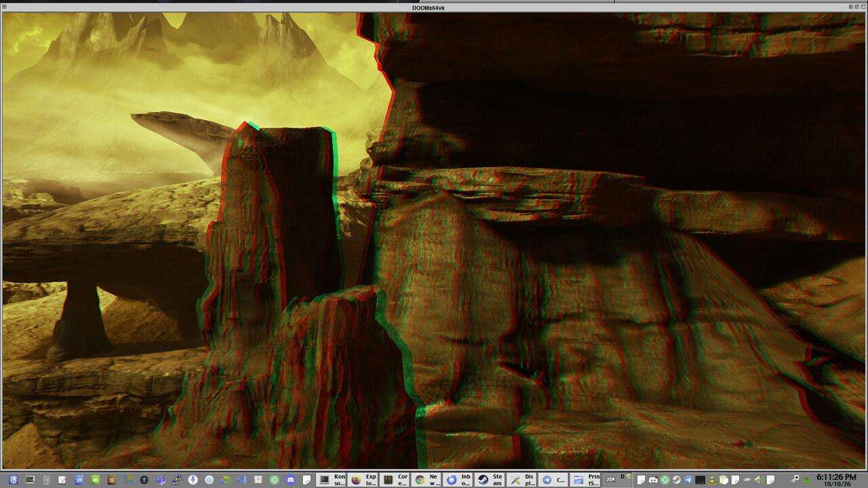The width and height of the screenshot is (868, 488).
Task: Switch to the PrintScreen folder window
Action: tap(585, 480)
